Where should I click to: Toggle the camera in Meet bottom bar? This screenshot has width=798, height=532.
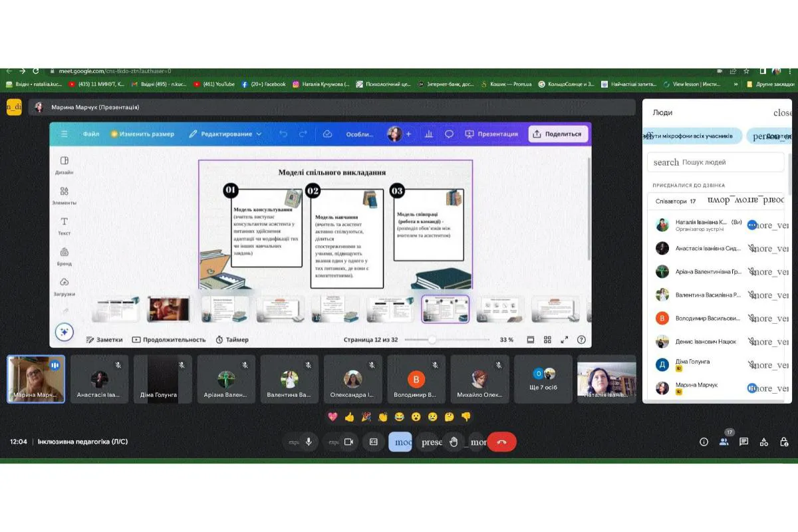click(x=348, y=442)
